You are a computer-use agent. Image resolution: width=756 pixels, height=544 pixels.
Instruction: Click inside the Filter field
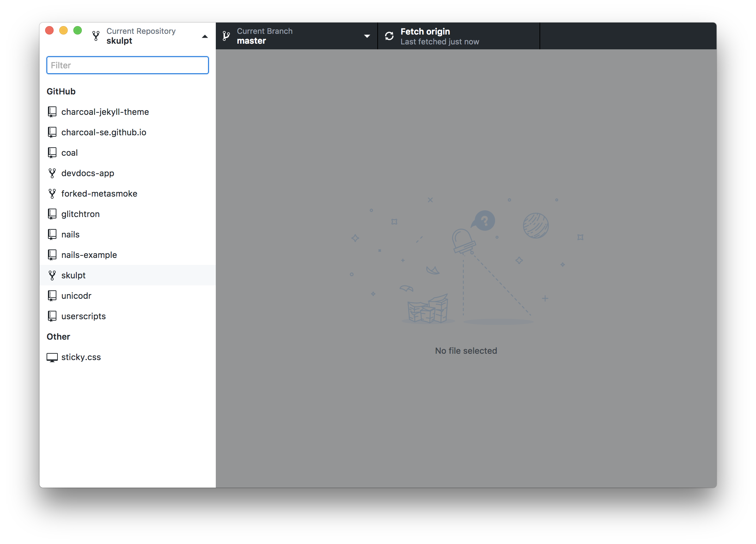point(127,65)
